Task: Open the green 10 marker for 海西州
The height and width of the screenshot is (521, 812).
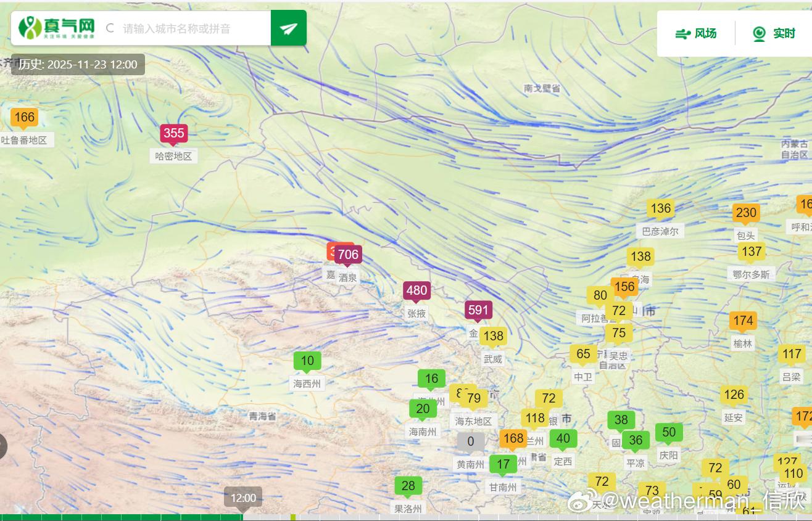Action: click(307, 361)
